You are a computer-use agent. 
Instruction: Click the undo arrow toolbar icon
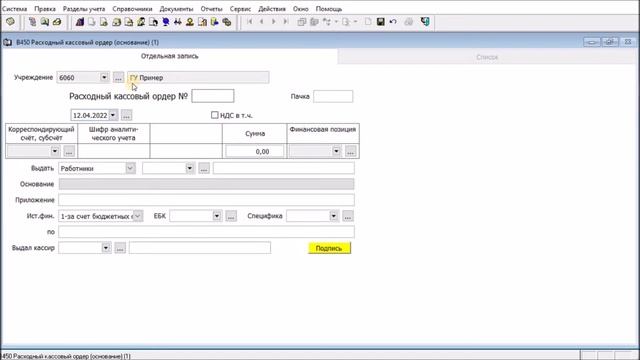click(x=393, y=22)
